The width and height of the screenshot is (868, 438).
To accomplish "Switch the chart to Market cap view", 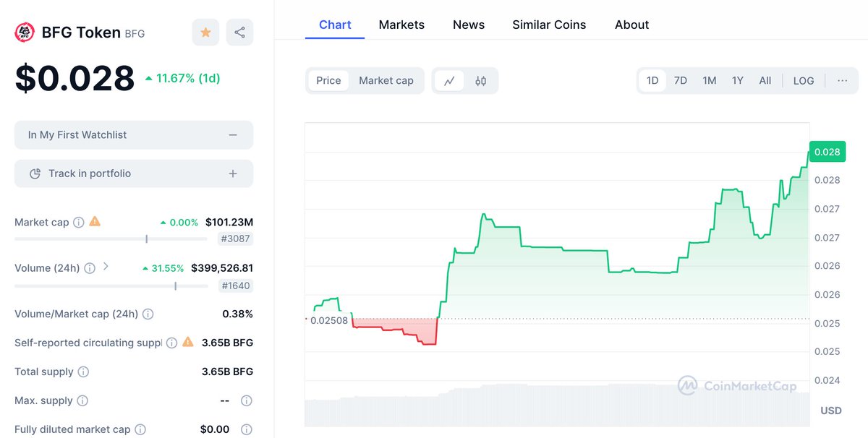I will [x=386, y=80].
